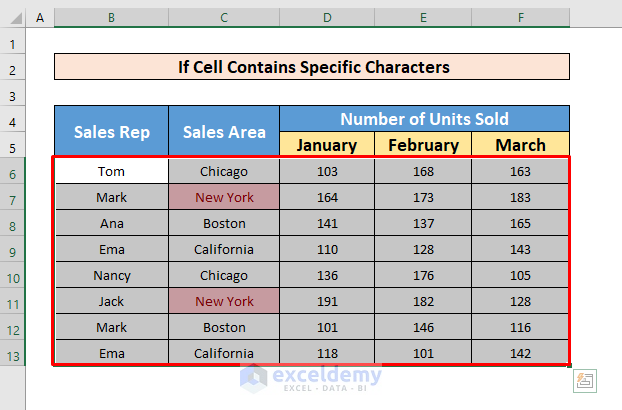Select the highlighted 'New York' cell in row 11
The width and height of the screenshot is (622, 410).
[x=224, y=301]
